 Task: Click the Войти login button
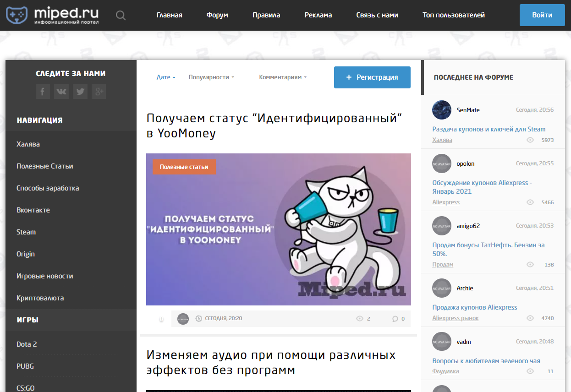click(542, 15)
